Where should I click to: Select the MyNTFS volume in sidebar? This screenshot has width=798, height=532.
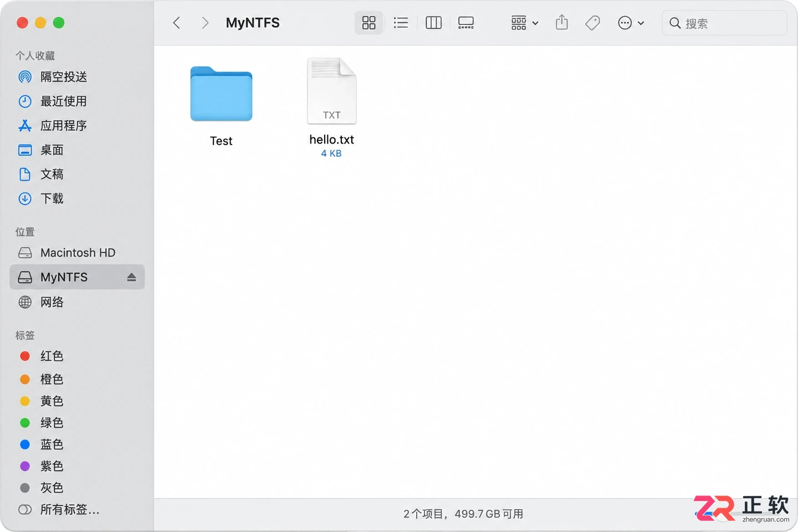point(77,277)
